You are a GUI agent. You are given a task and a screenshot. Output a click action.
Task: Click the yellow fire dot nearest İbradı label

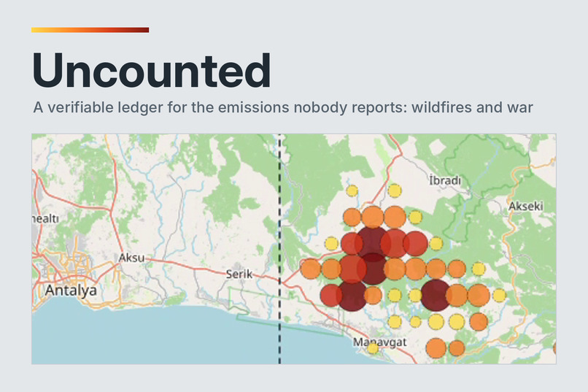pyautogui.click(x=395, y=191)
